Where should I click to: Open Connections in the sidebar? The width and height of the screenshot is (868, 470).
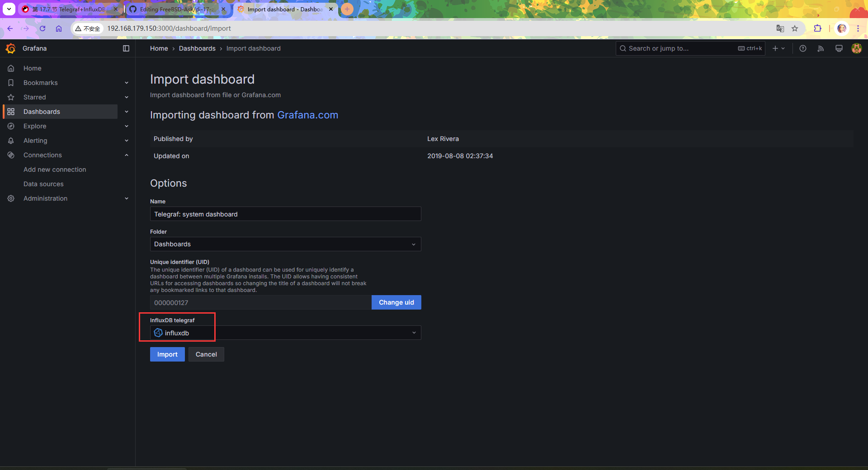click(42, 155)
